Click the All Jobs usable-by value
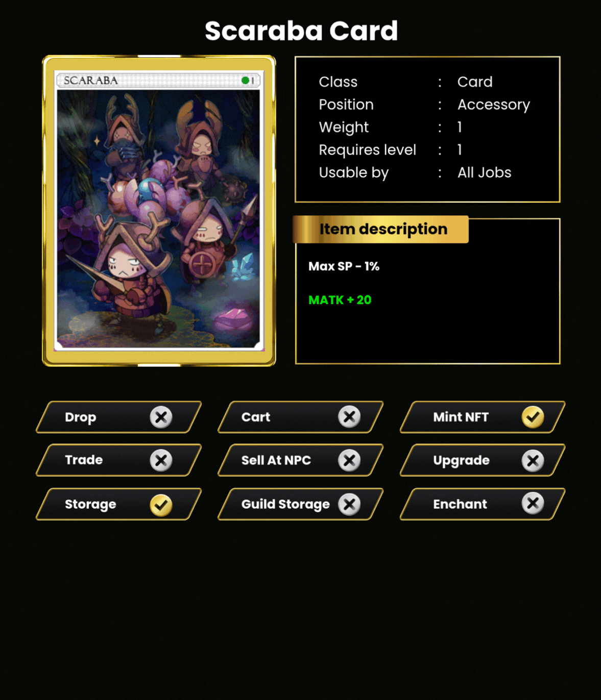The image size is (601, 700). click(484, 172)
